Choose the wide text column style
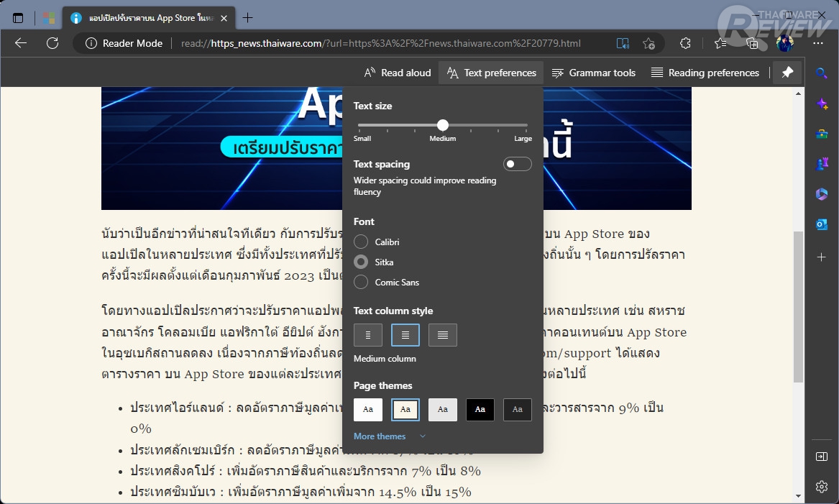The width and height of the screenshot is (839, 504). [443, 335]
